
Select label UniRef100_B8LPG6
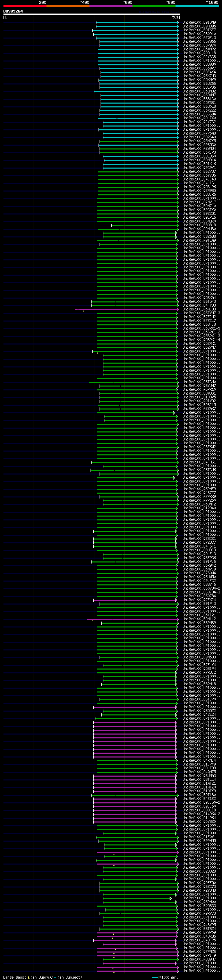point(199,88)
